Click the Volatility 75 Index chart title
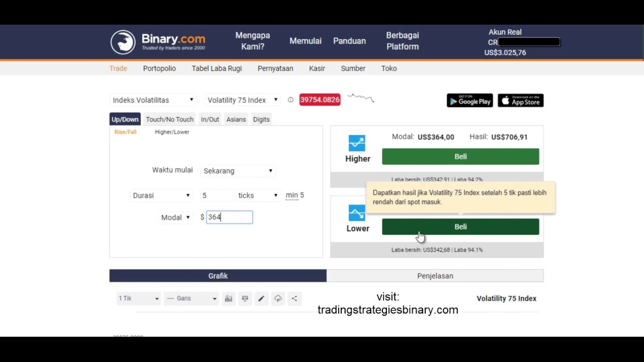 [x=507, y=299]
